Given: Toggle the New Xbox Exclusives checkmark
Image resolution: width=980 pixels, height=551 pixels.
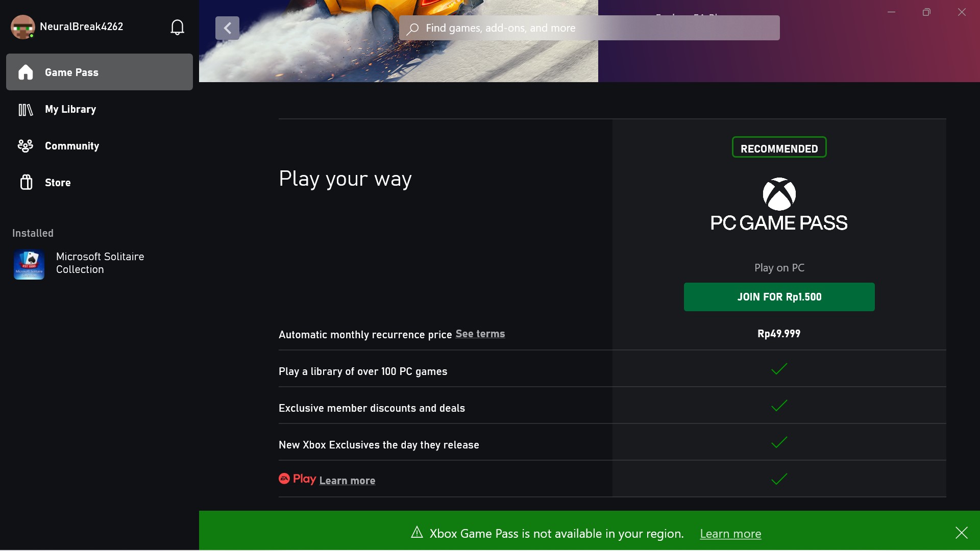Looking at the screenshot, I should coord(779,443).
